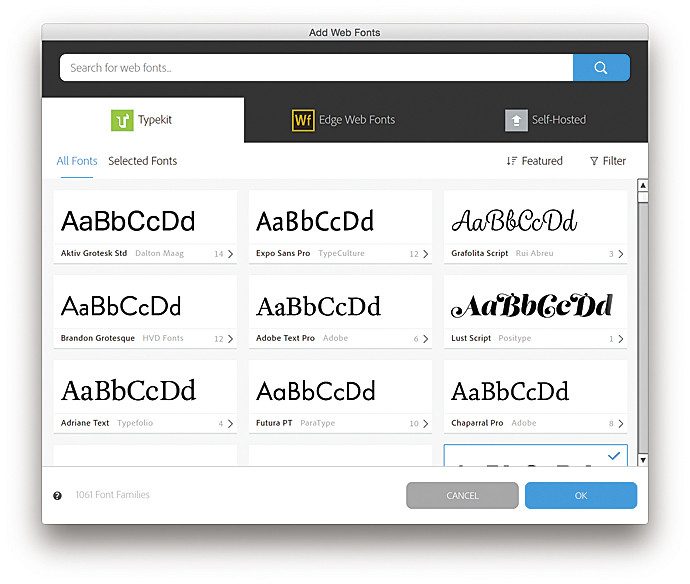690x584 pixels.
Task: Toggle the selected font checkmark
Action: point(614,455)
